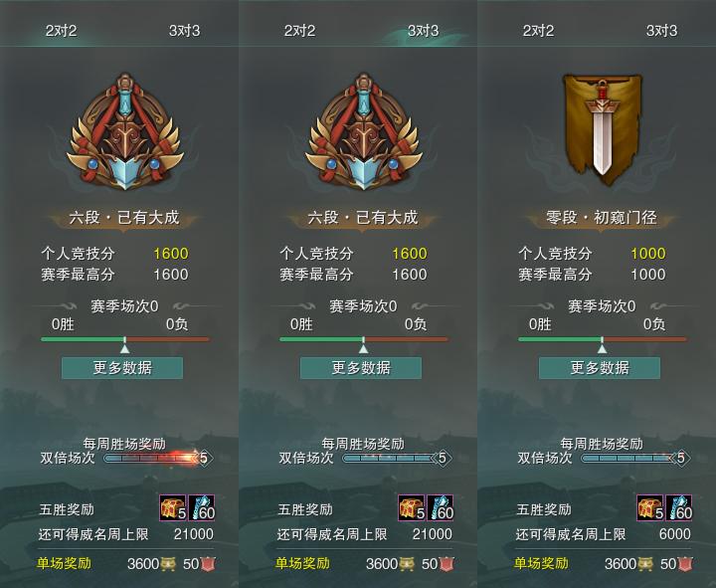Click the middle panel's blue axe 60 icon
716x588 pixels.
[441, 508]
